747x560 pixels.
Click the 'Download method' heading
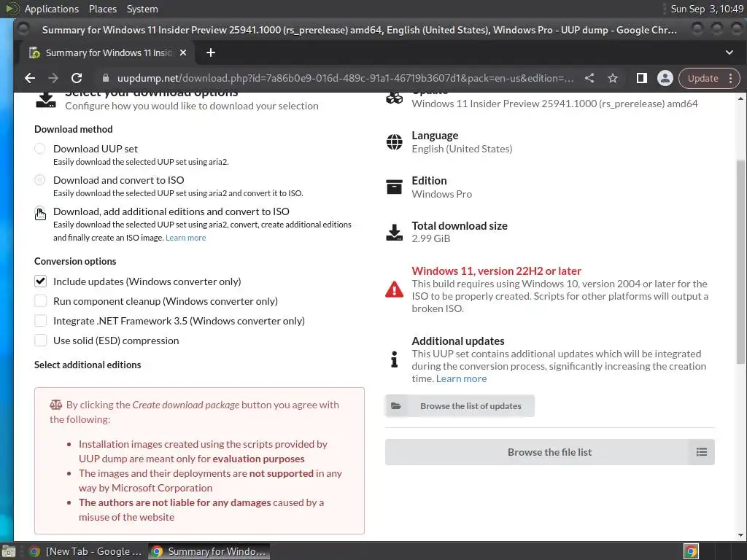coord(74,129)
